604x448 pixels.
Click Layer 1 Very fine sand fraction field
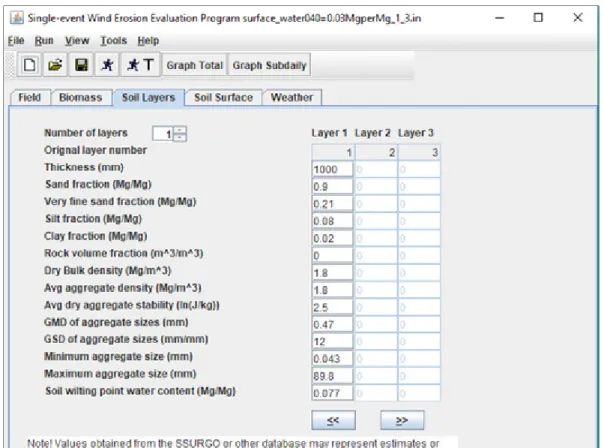(x=332, y=204)
